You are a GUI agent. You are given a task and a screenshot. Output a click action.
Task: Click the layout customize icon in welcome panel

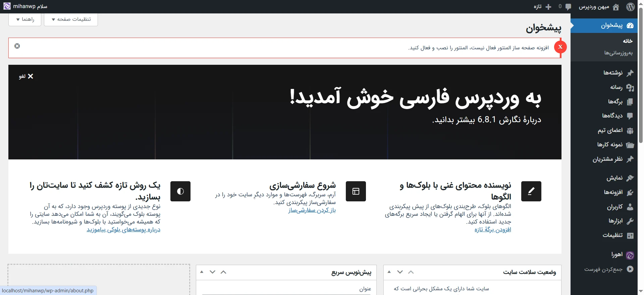356,191
